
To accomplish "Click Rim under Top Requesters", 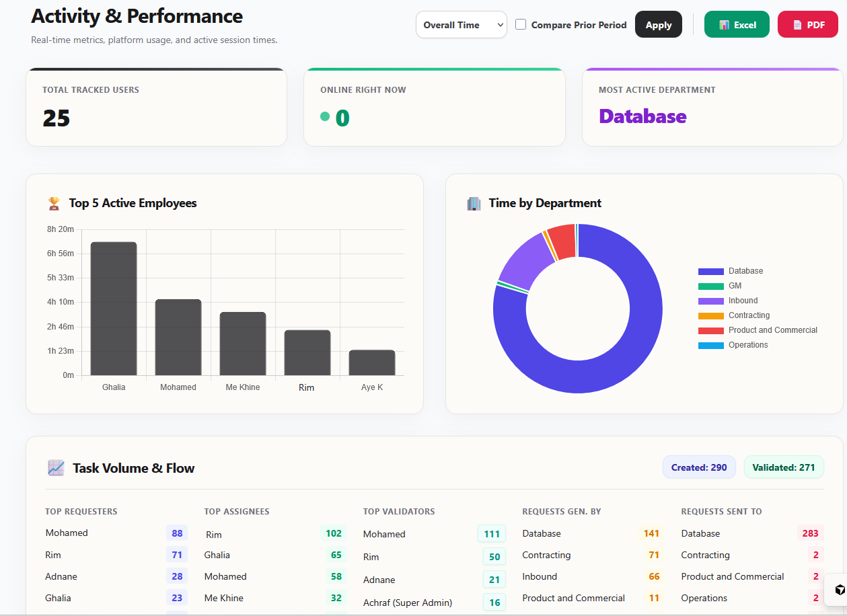I will coord(53,555).
